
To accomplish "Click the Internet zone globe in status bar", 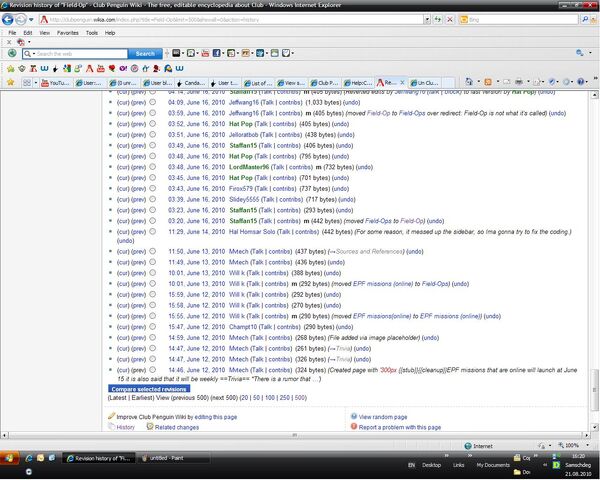I will (x=468, y=446).
